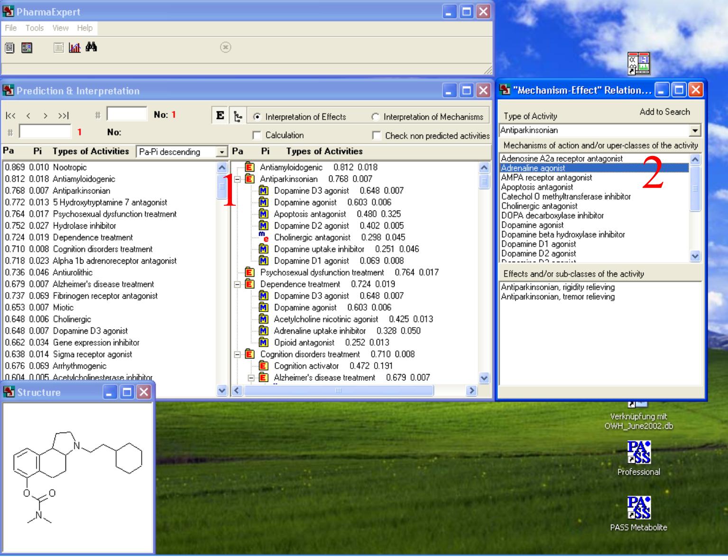
Task: Select Antiparkinsonian, tremor relieving effect
Action: pyautogui.click(x=558, y=297)
